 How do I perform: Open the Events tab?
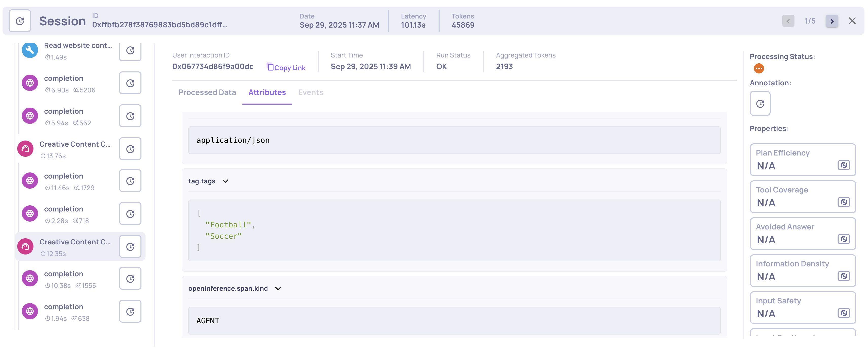310,92
